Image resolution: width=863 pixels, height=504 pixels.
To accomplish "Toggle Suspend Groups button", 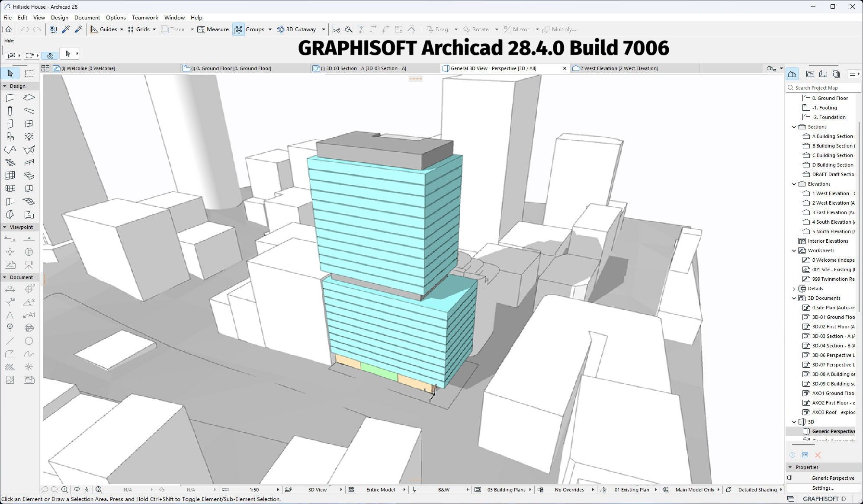I will [238, 29].
